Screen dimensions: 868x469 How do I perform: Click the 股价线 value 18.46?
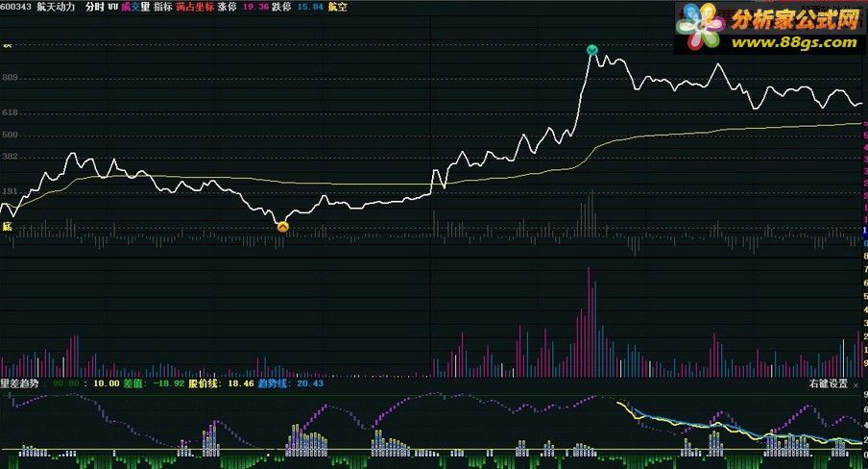click(x=241, y=383)
